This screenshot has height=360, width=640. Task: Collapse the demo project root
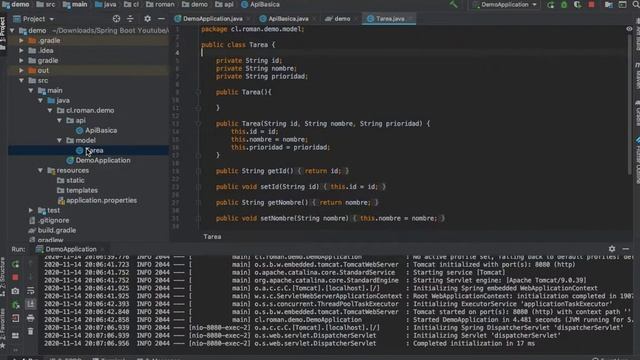click(12, 31)
